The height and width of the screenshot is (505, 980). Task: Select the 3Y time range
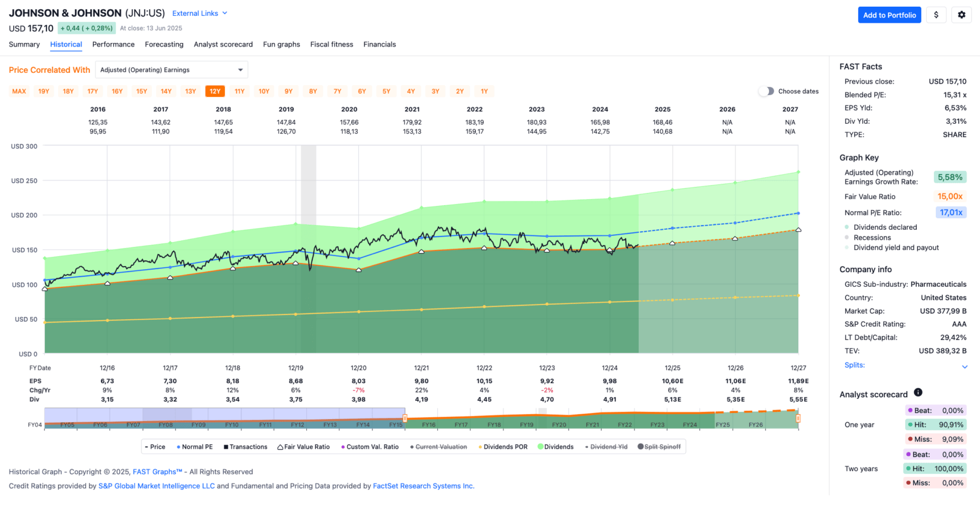coord(435,91)
